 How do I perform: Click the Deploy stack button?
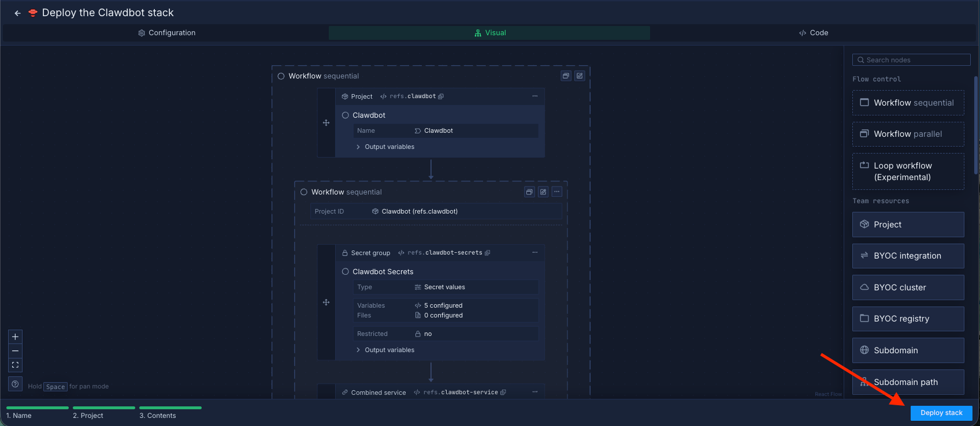(941, 413)
